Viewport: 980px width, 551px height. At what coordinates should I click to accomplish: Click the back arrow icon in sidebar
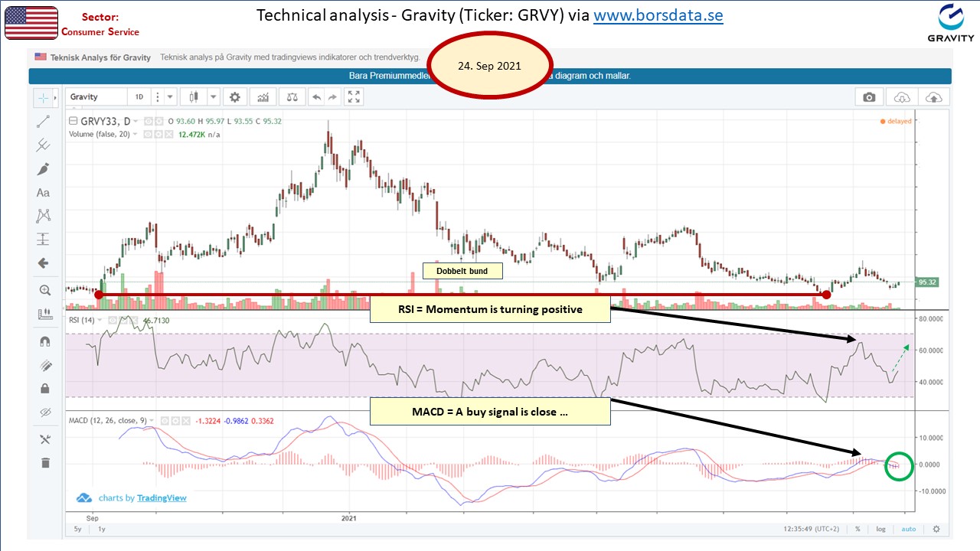click(x=43, y=263)
